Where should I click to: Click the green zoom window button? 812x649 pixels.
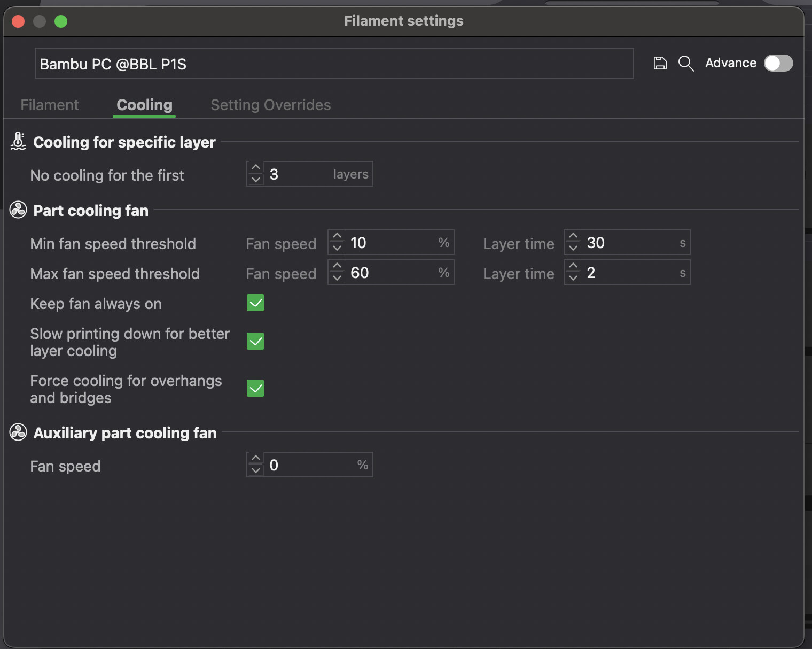coord(61,21)
